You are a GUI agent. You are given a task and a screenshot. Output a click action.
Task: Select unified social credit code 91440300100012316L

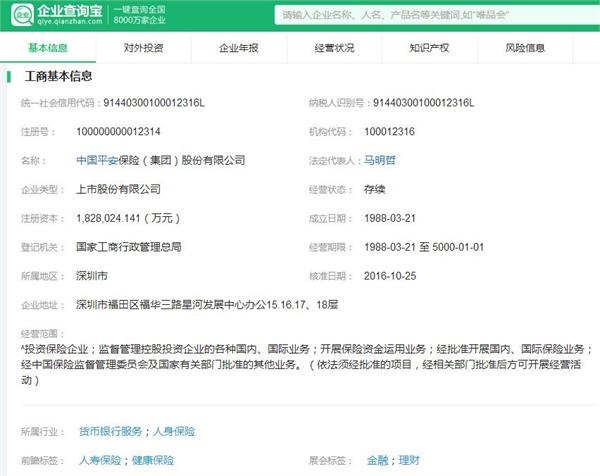click(154, 103)
